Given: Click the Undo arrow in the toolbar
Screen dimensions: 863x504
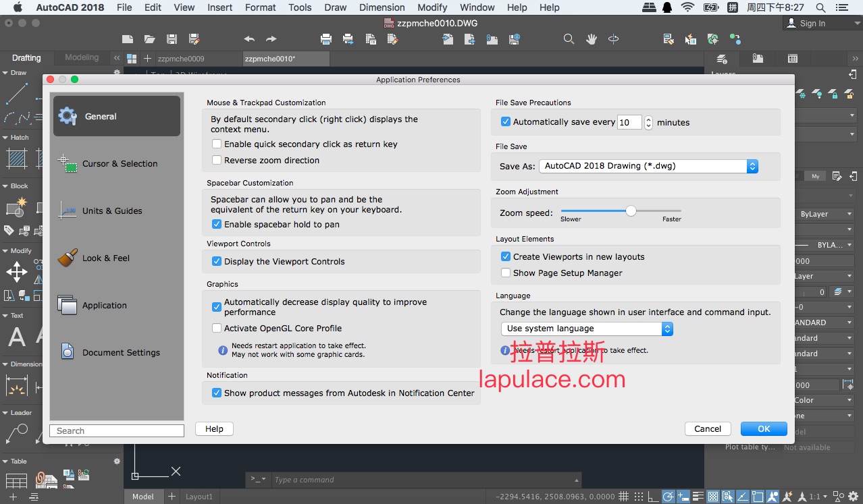Looking at the screenshot, I should pos(249,39).
